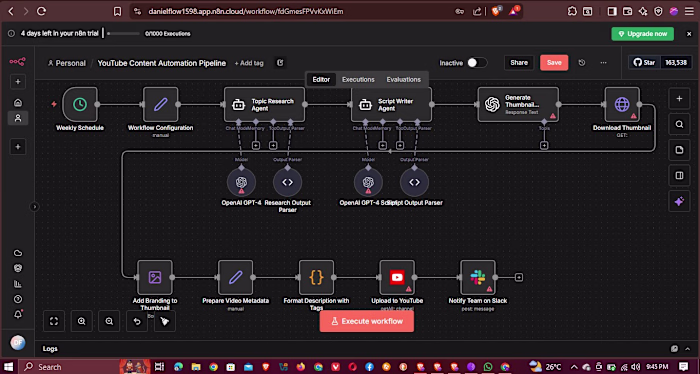
Task: Open the Personal project sidebar icon
Action: click(x=18, y=118)
